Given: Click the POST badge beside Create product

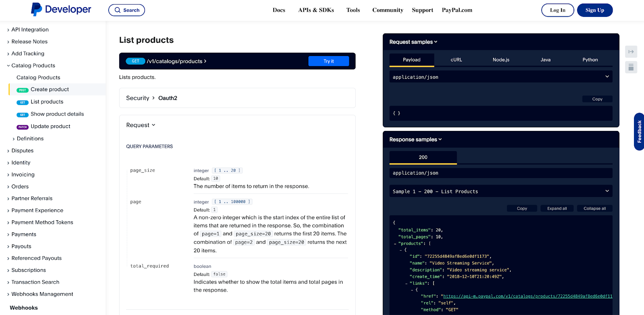Looking at the screenshot, I should [23, 90].
